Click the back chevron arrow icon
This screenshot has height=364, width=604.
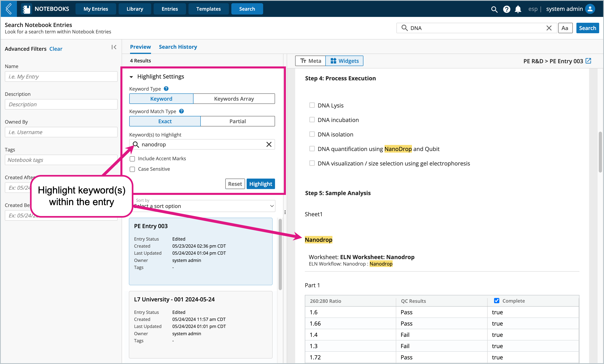(x=9, y=9)
